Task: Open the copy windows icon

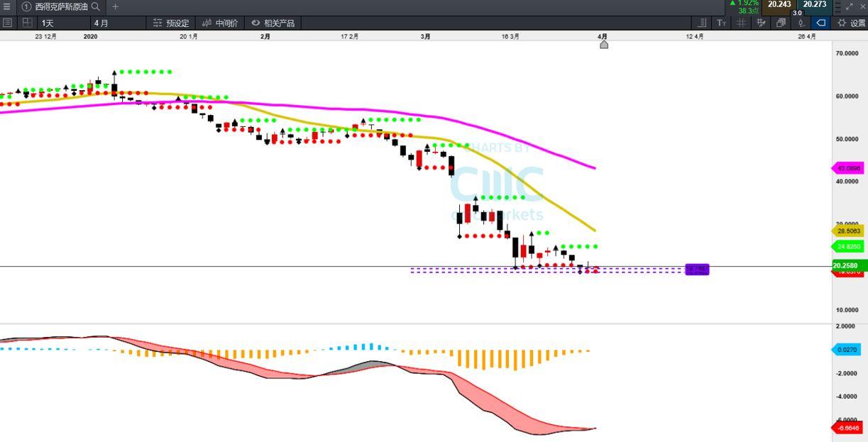Action: pos(781,23)
